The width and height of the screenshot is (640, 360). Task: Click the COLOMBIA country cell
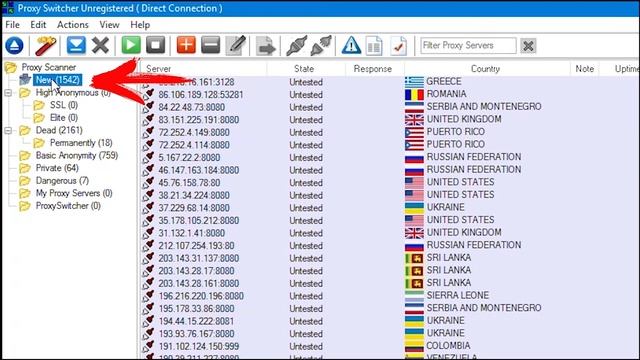(448, 346)
